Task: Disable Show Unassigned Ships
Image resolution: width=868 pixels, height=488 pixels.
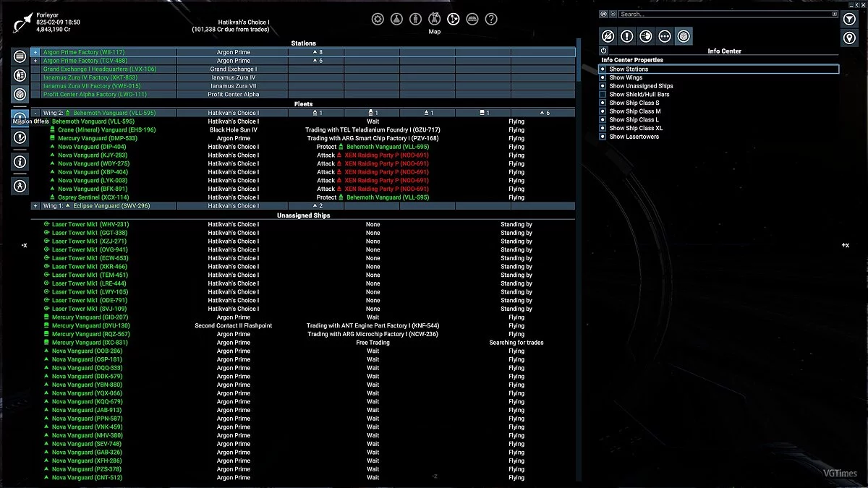Action: [603, 85]
